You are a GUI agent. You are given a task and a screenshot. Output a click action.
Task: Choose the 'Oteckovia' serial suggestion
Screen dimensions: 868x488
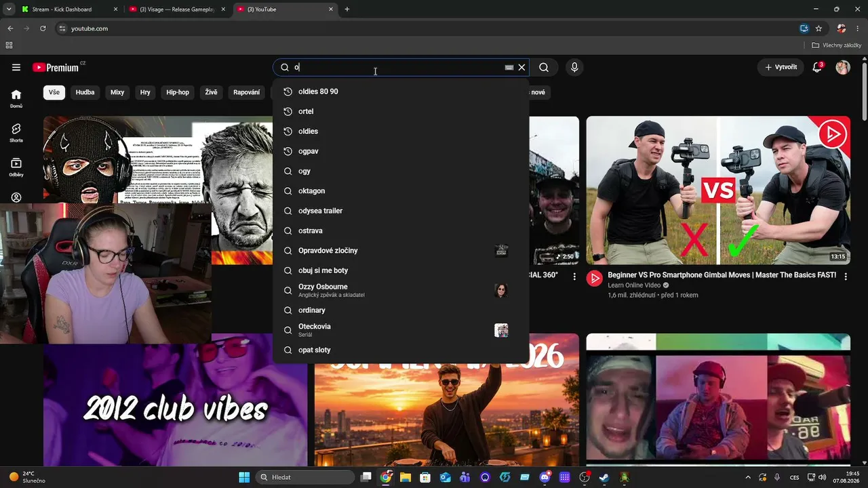(401, 330)
